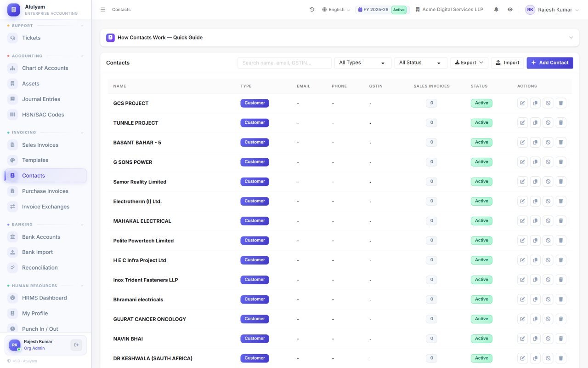Click the sales invoices count for Bhramani electricals
The height and width of the screenshot is (368, 588).
point(431,299)
